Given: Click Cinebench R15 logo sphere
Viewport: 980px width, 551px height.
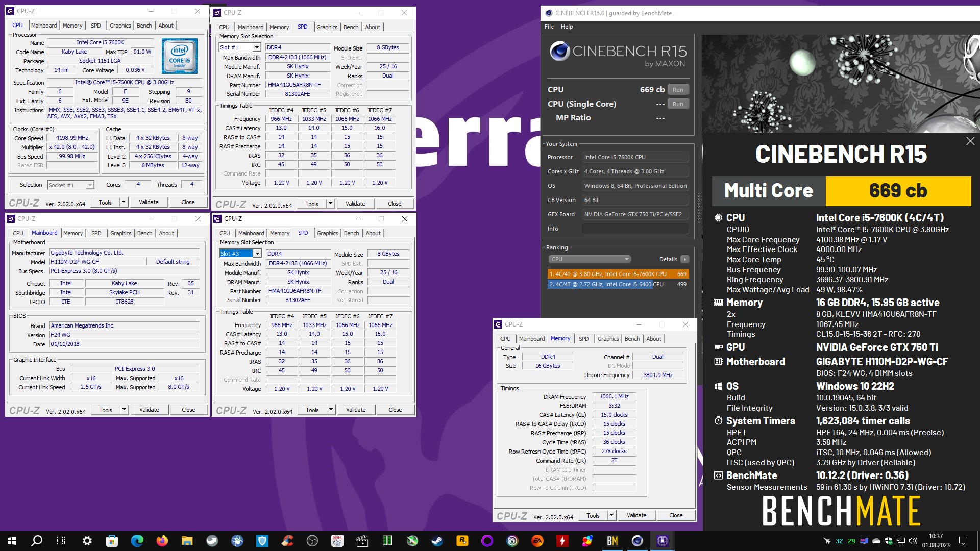Looking at the screenshot, I should (x=559, y=52).
